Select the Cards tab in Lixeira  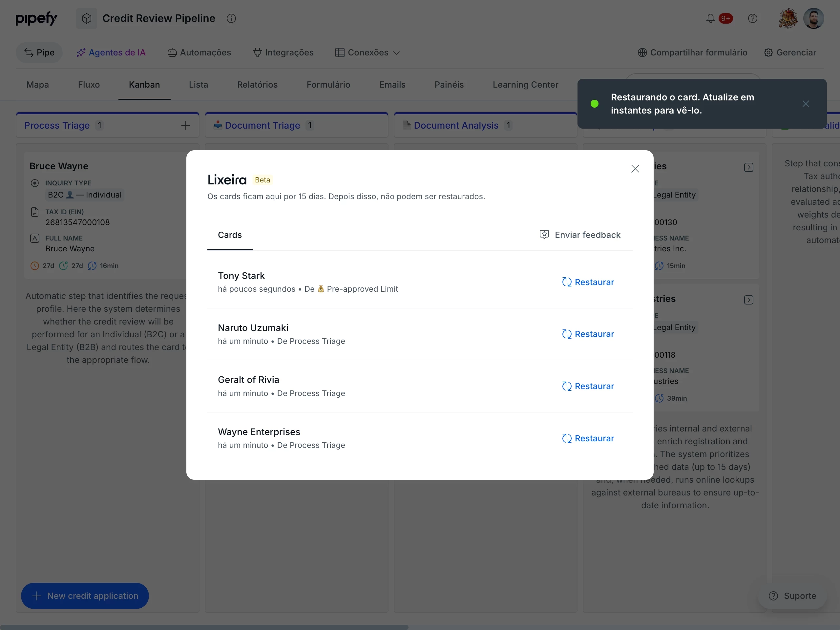coord(230,235)
